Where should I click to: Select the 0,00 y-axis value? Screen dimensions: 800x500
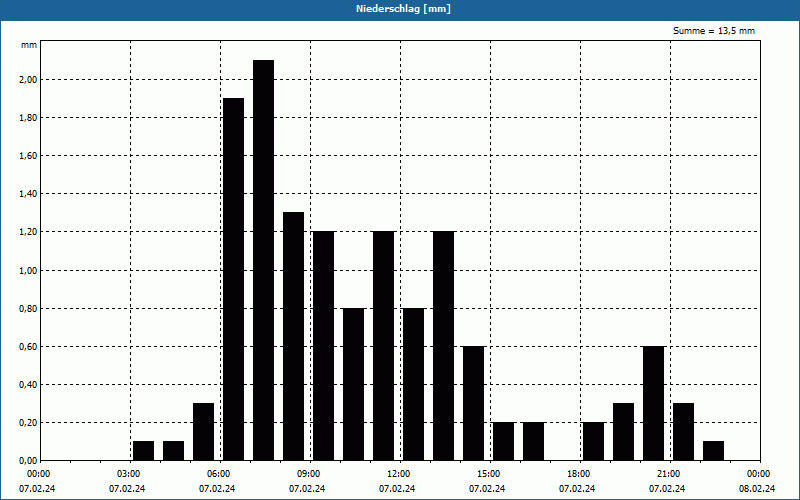[x=28, y=461]
